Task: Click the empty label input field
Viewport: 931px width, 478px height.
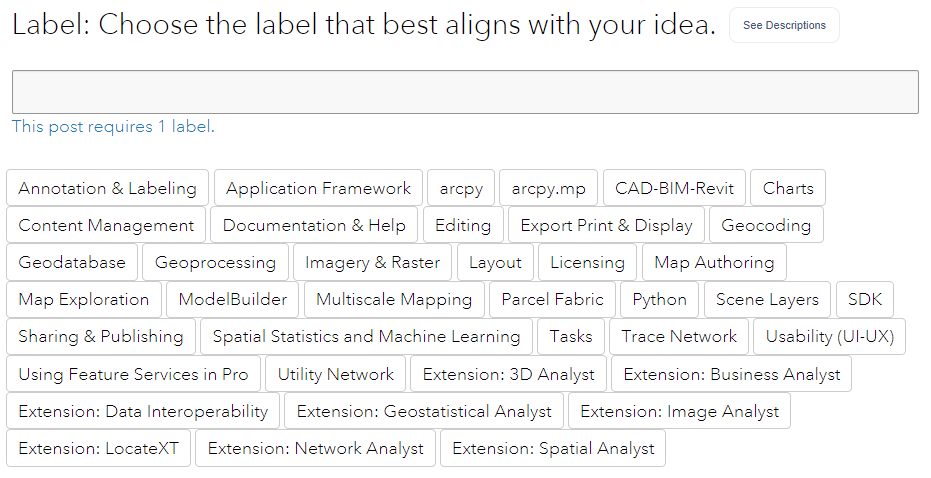Action: [x=465, y=92]
